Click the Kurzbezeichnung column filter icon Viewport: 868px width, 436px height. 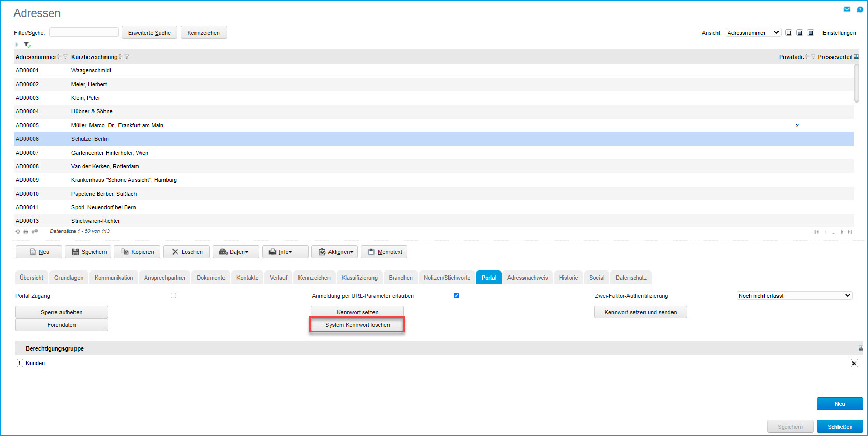click(x=127, y=57)
